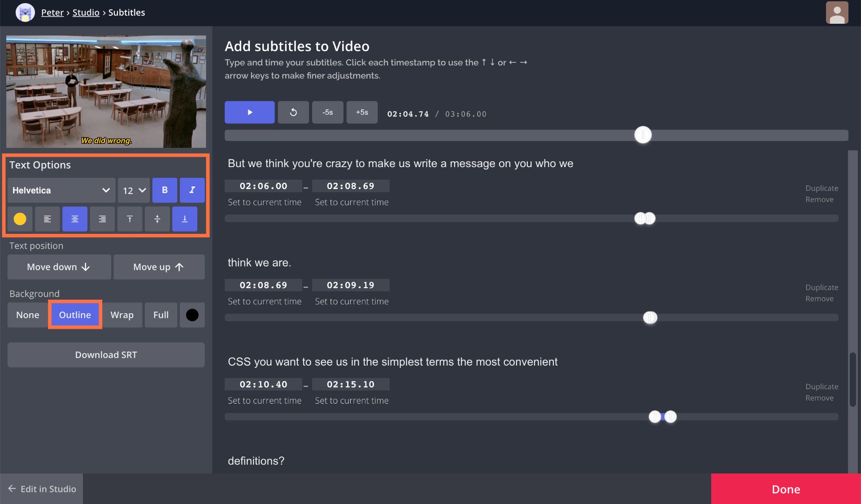The height and width of the screenshot is (504, 861).
Task: Expand the background color picker
Action: [x=192, y=314]
